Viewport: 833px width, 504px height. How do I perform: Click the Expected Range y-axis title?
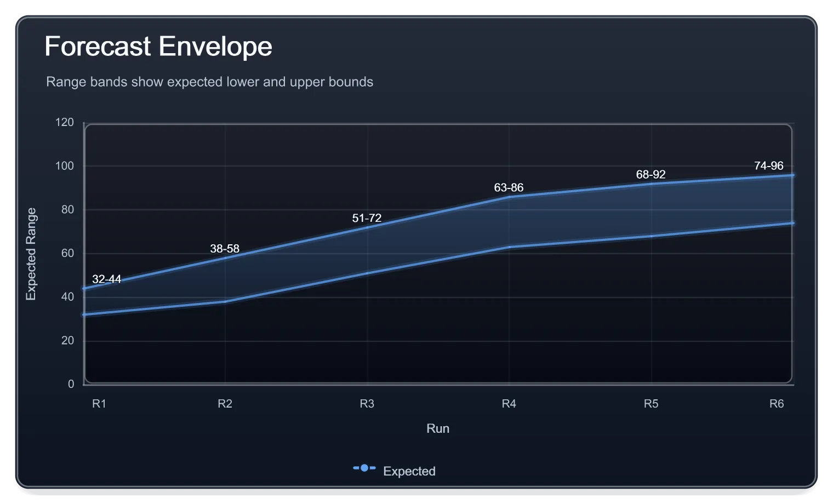tap(31, 254)
